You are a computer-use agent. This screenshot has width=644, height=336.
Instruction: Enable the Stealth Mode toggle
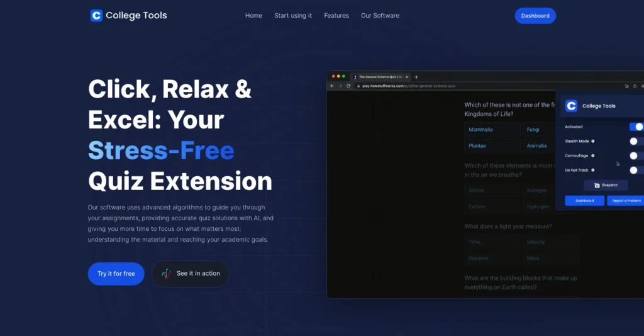pos(635,142)
